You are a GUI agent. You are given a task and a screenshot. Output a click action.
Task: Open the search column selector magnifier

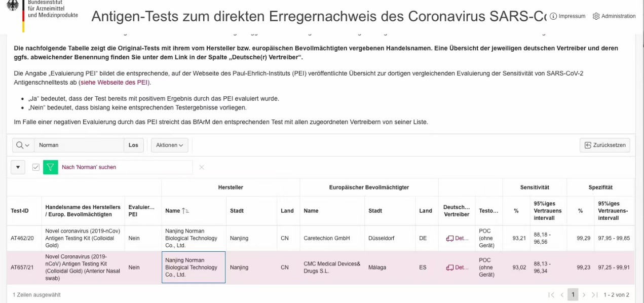coord(23,145)
